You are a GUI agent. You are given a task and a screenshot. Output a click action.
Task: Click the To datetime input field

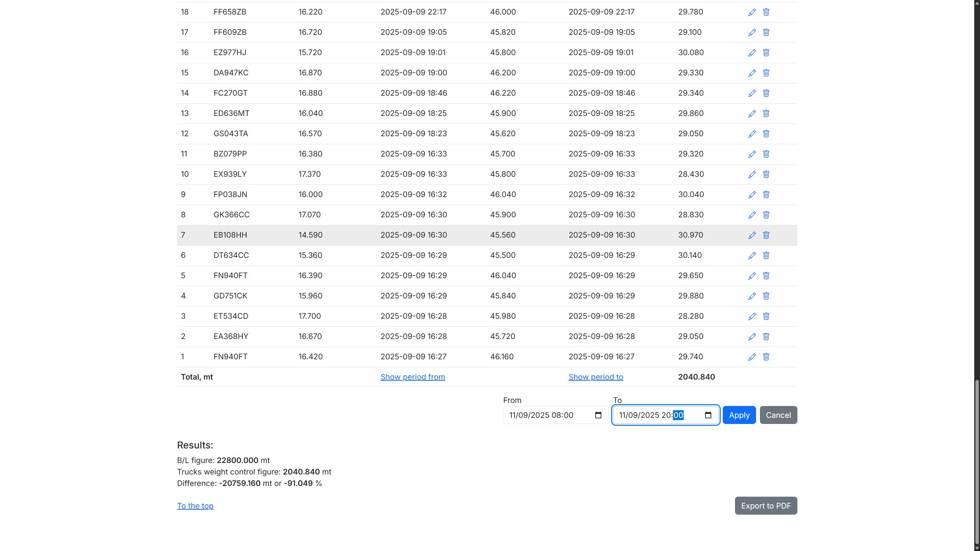(647, 415)
